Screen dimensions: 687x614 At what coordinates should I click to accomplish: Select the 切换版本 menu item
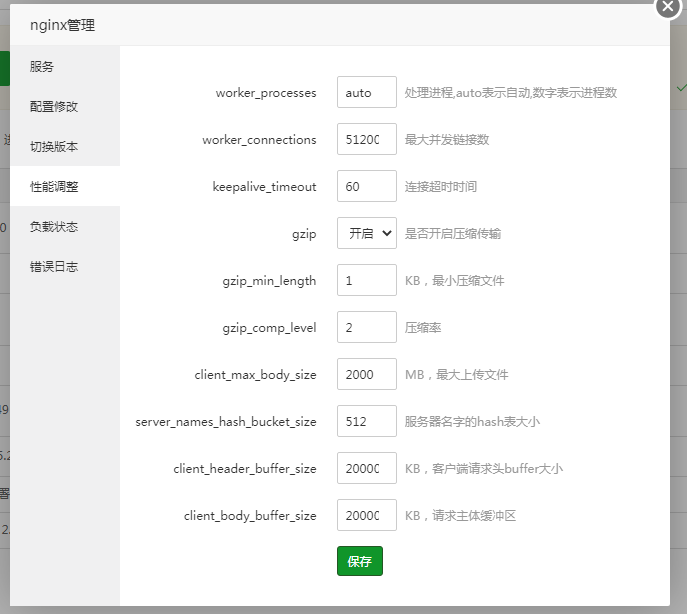65,146
